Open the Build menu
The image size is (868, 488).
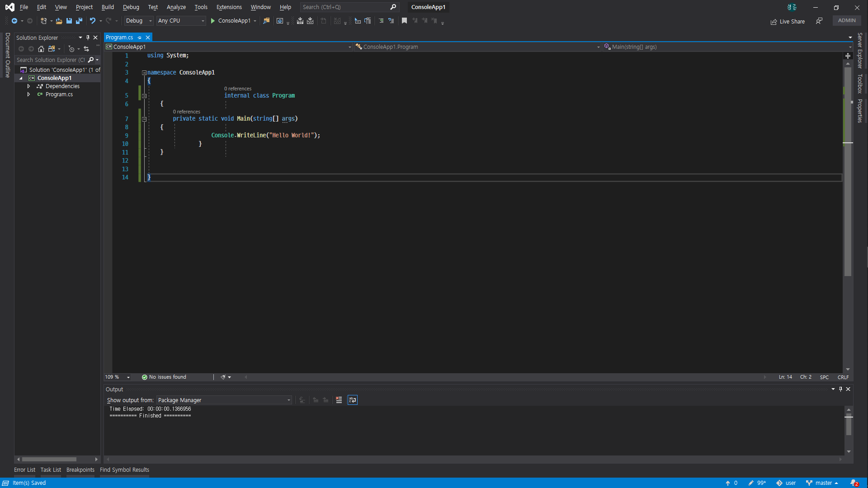point(108,7)
